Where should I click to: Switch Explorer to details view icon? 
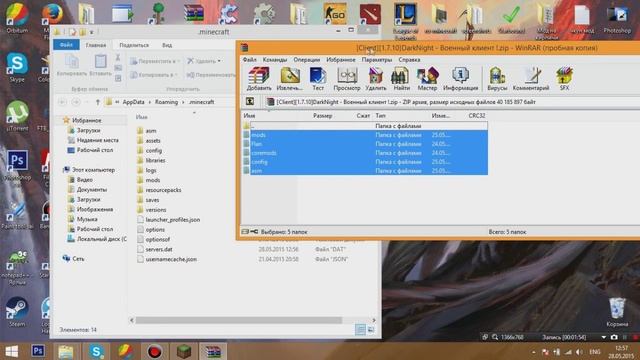360,330
